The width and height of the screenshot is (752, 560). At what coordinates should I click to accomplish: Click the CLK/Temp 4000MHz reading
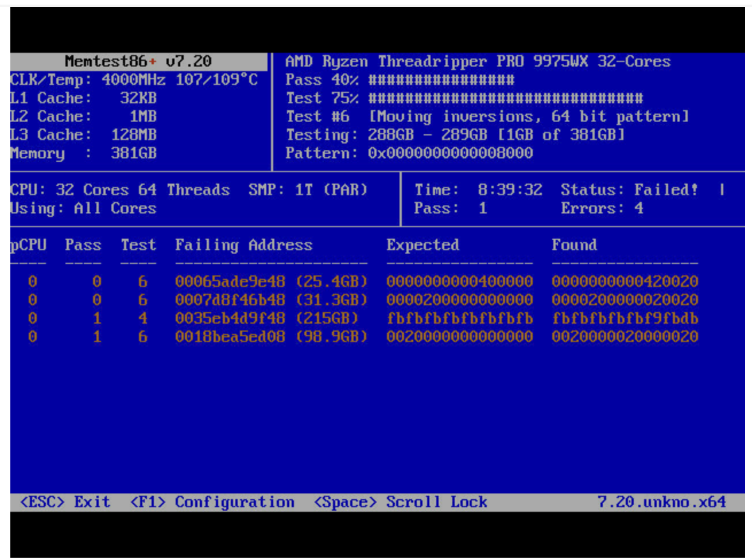point(134,80)
